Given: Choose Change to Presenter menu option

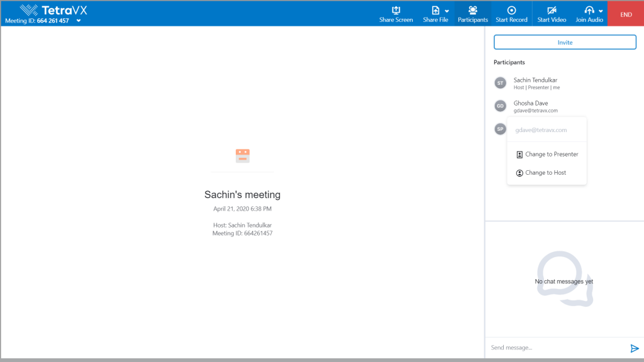Looking at the screenshot, I should pyautogui.click(x=547, y=155).
